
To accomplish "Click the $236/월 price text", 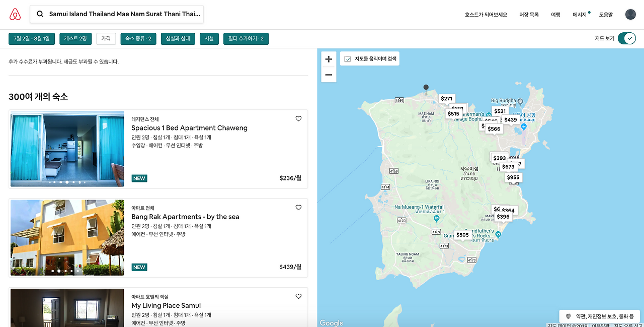I will point(290,178).
